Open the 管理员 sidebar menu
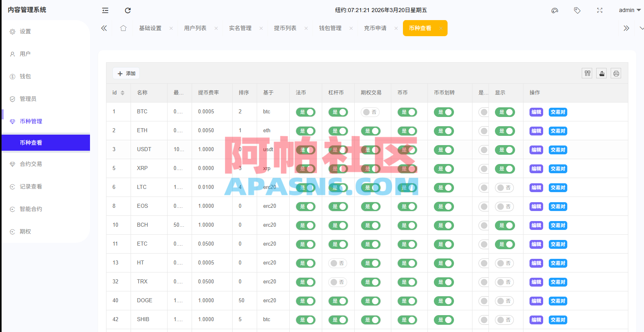644x332 pixels. pyautogui.click(x=46, y=99)
